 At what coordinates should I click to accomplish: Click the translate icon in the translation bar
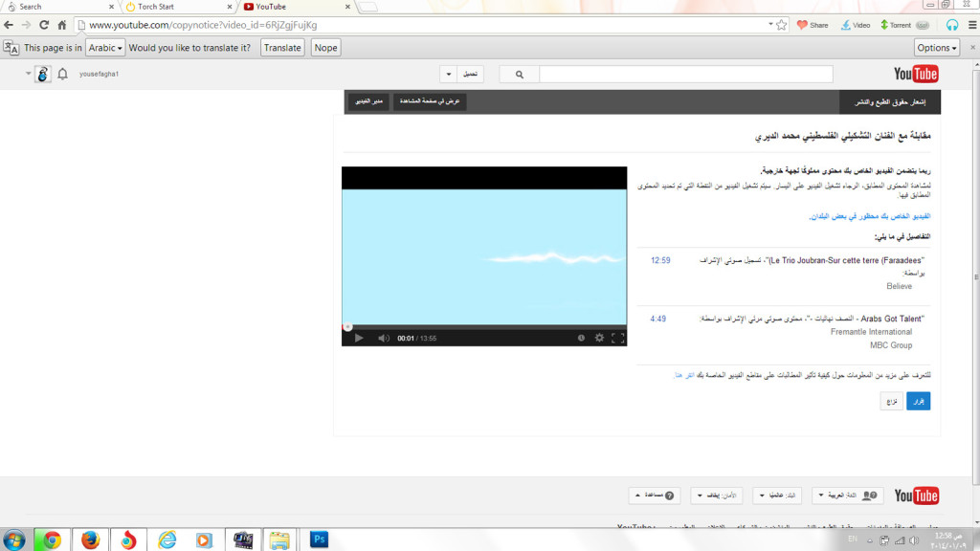click(x=11, y=48)
